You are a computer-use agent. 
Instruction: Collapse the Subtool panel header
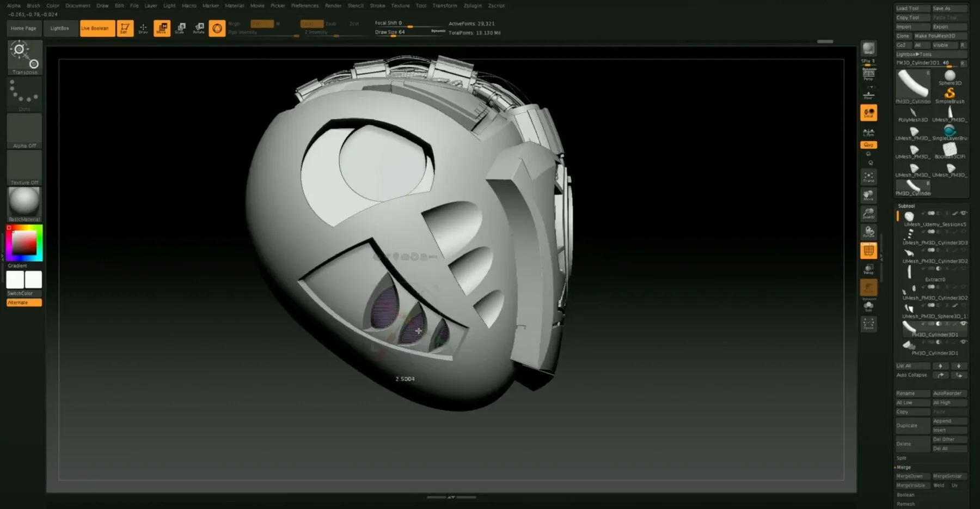(906, 206)
